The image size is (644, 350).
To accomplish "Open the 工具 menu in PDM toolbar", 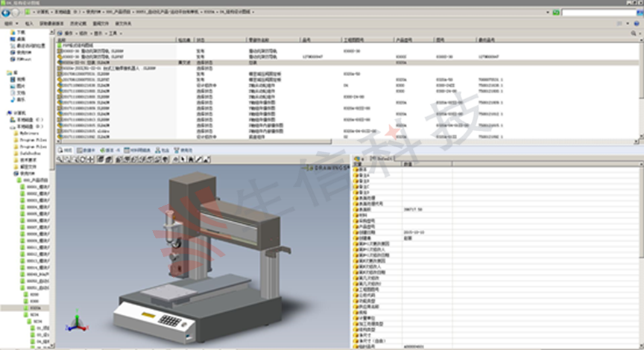I will click(114, 34).
